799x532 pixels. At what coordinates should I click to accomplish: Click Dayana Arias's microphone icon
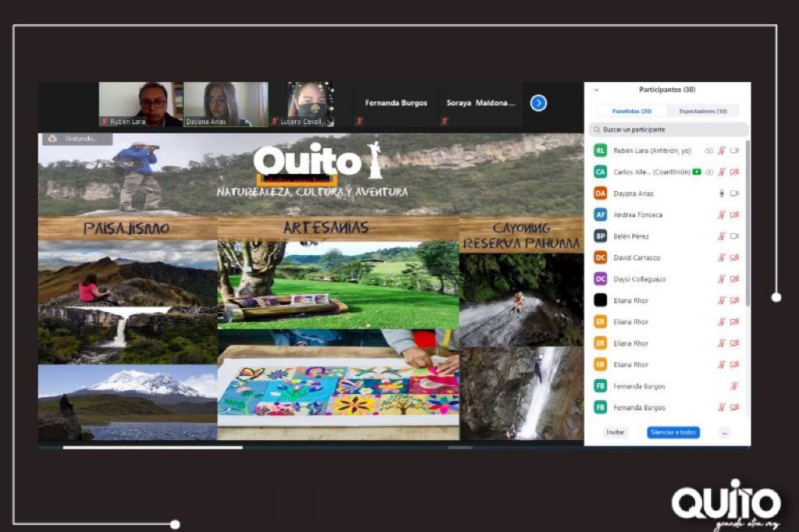tap(722, 193)
